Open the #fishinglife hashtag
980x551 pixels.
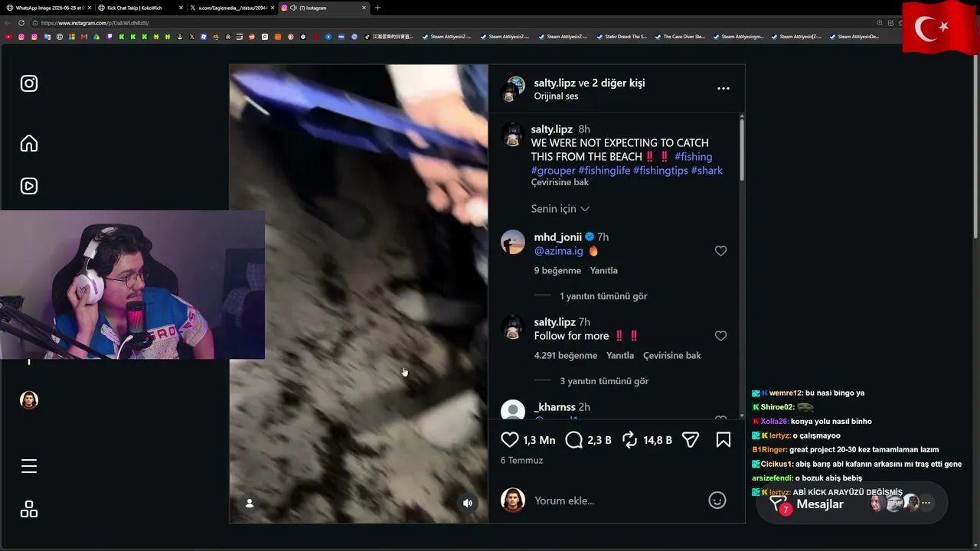[x=604, y=171]
